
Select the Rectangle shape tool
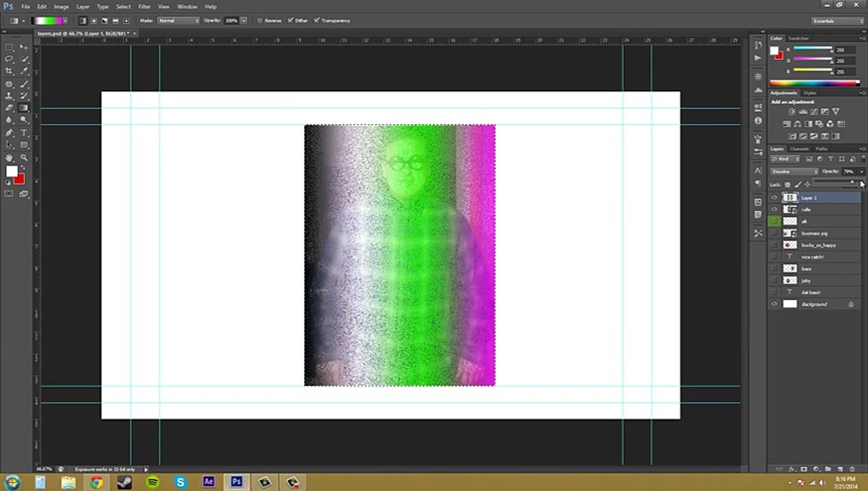point(24,145)
